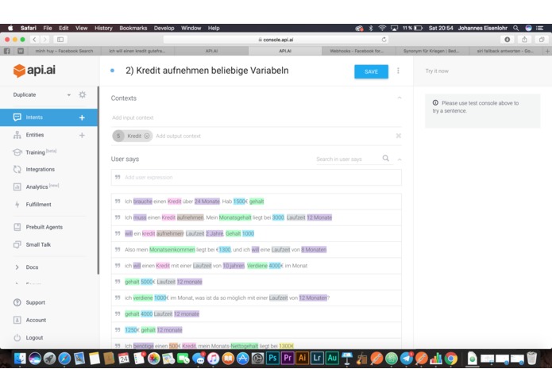The height and width of the screenshot is (392, 552).
Task: Open the Safari menu
Action: click(28, 28)
